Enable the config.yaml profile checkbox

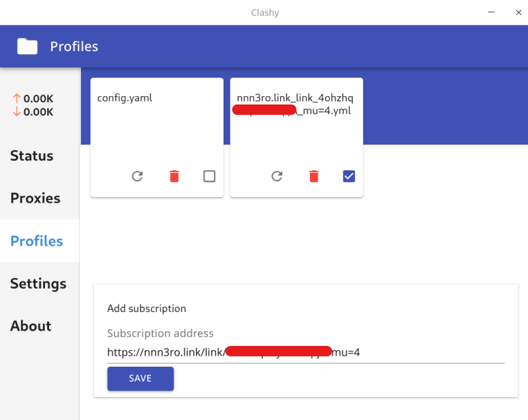tap(209, 176)
